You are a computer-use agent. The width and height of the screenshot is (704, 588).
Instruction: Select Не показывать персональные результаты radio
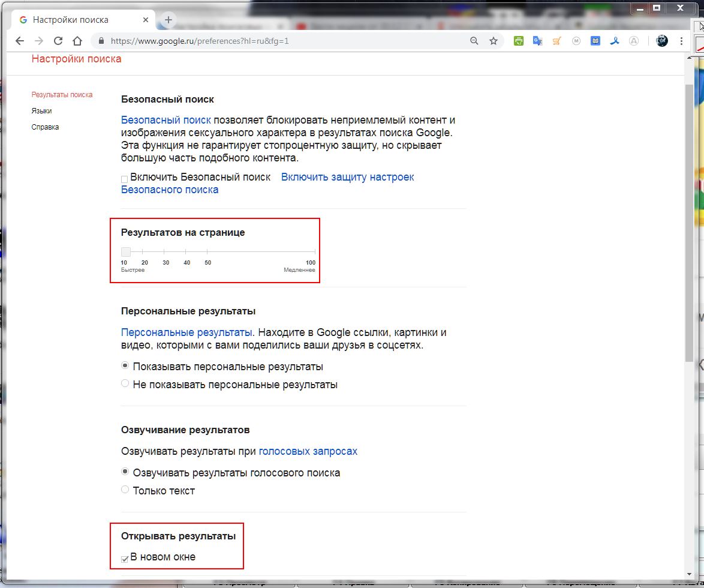coord(125,383)
